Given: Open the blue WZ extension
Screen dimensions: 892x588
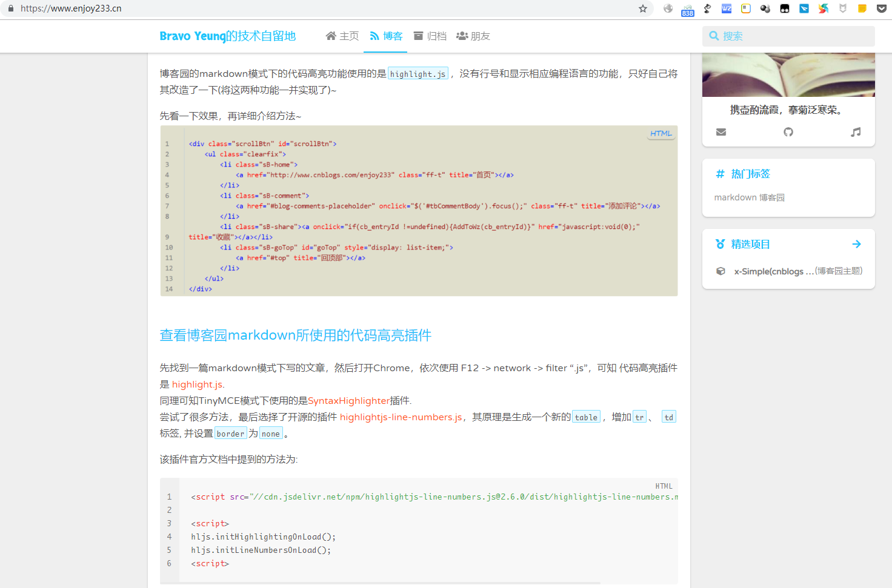Looking at the screenshot, I should (x=727, y=8).
